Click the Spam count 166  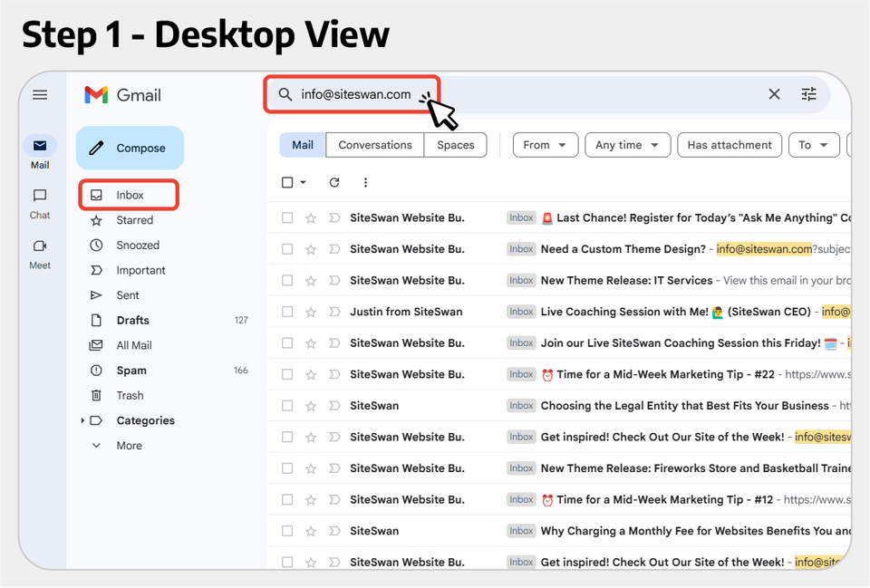(x=241, y=370)
